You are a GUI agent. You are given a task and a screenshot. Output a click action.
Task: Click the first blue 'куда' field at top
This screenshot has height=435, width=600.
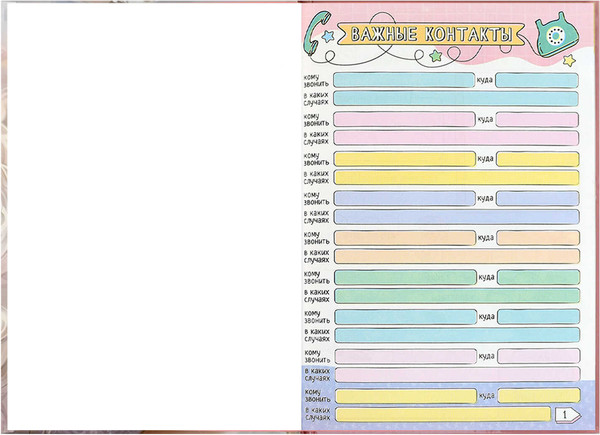(x=537, y=80)
